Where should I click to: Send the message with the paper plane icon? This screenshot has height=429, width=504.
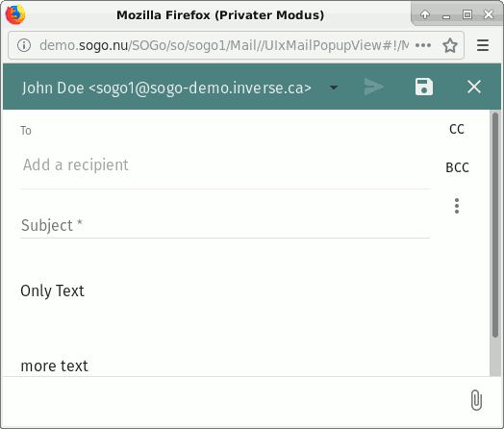[x=374, y=87]
